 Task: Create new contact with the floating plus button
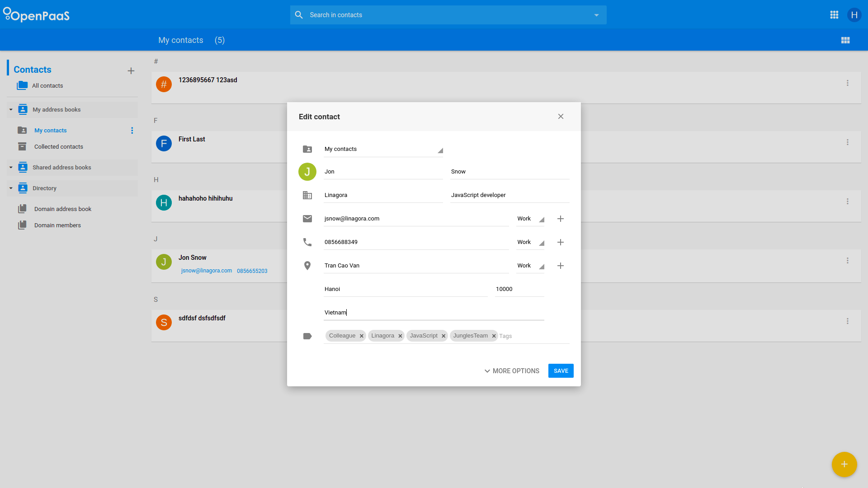click(x=844, y=464)
